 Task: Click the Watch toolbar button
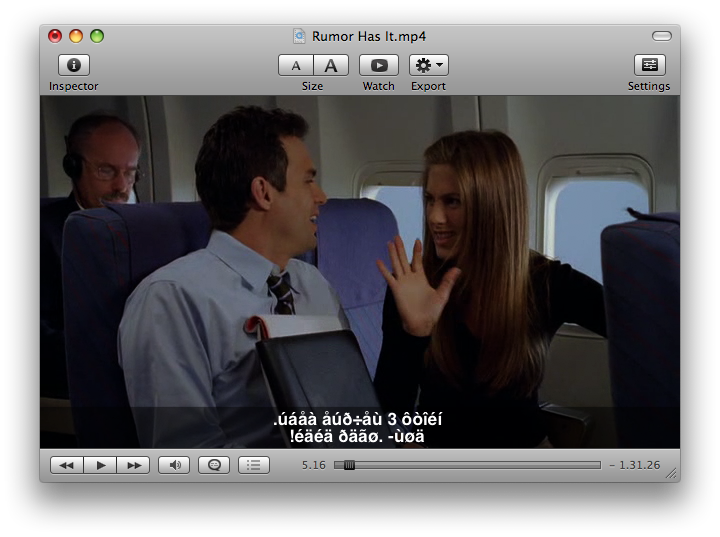pos(378,65)
